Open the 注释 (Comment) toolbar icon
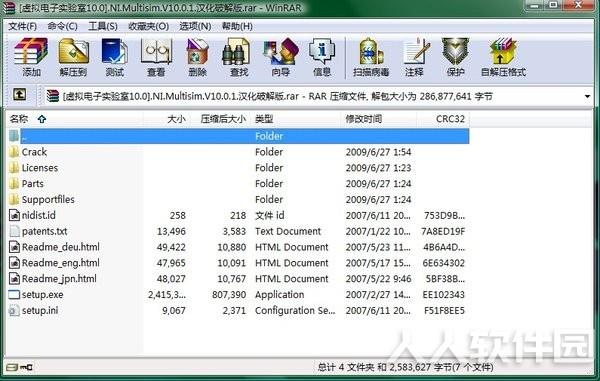 pyautogui.click(x=415, y=57)
